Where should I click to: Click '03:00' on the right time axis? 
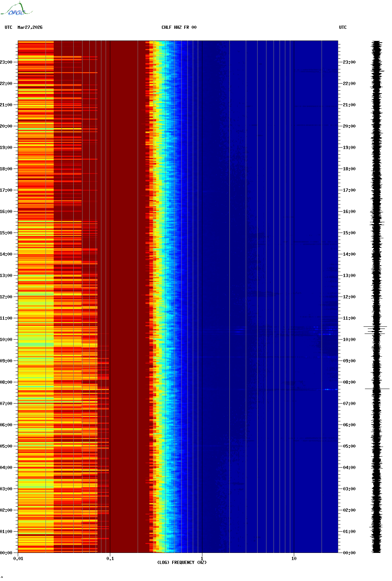pos(349,489)
